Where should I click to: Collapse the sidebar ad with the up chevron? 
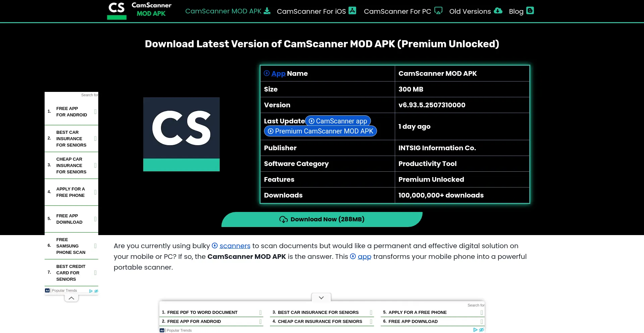pos(71,298)
